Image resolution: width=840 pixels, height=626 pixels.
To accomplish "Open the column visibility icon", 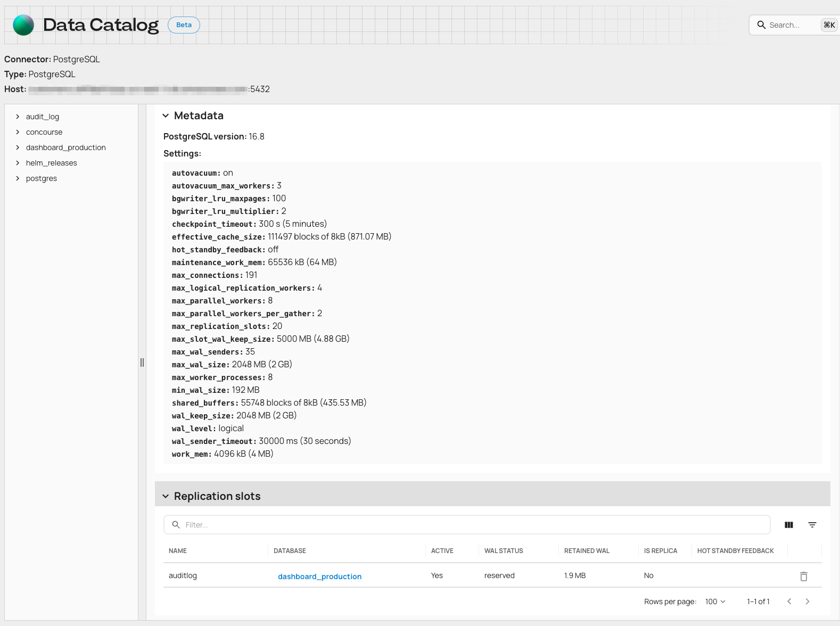I will [789, 525].
